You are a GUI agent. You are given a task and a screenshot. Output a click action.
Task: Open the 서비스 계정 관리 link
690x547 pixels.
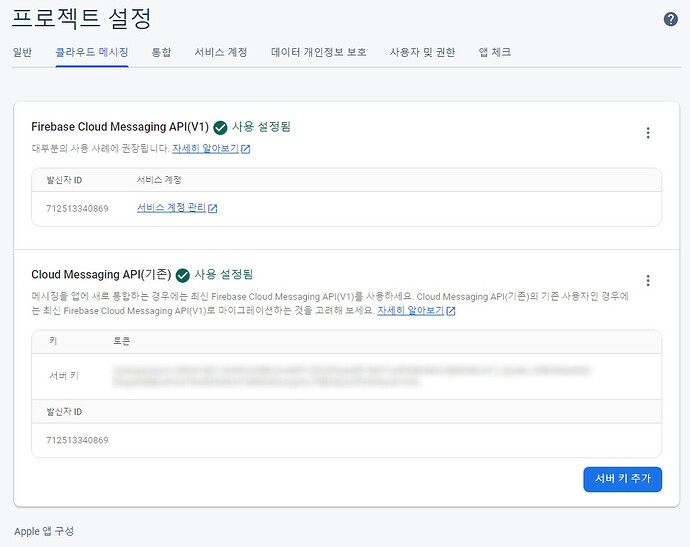(171, 208)
